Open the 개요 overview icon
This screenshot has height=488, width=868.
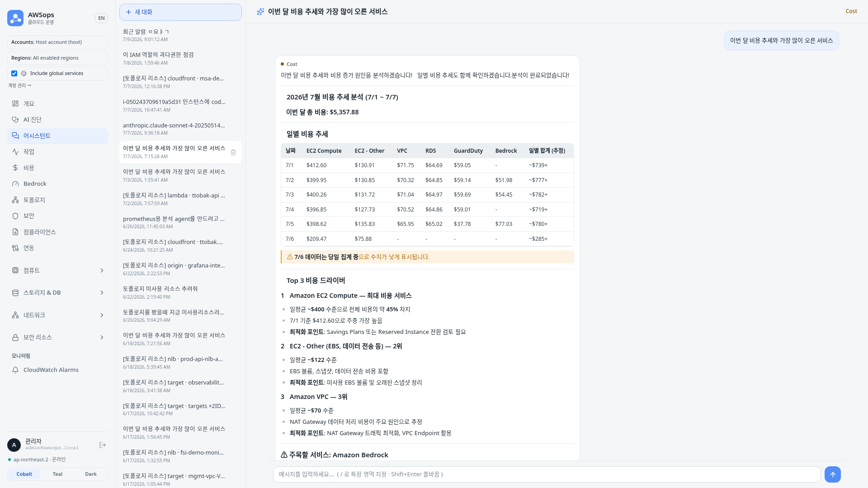pos(15,103)
